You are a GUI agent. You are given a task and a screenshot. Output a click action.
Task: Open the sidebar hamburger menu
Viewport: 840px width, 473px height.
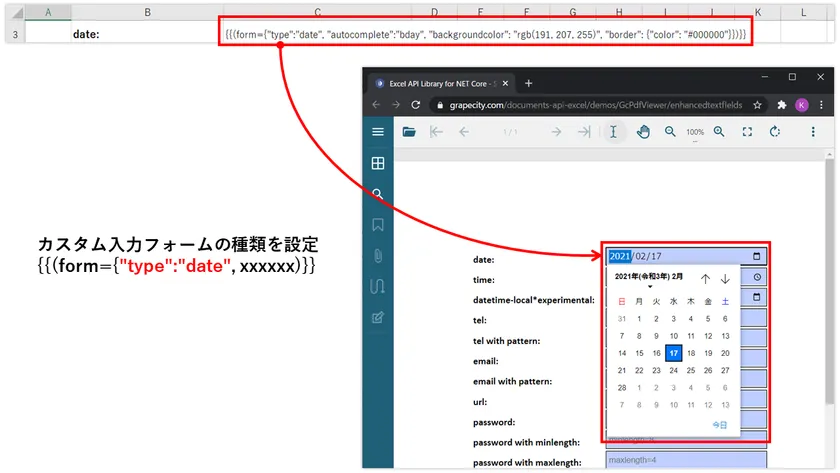(378, 131)
